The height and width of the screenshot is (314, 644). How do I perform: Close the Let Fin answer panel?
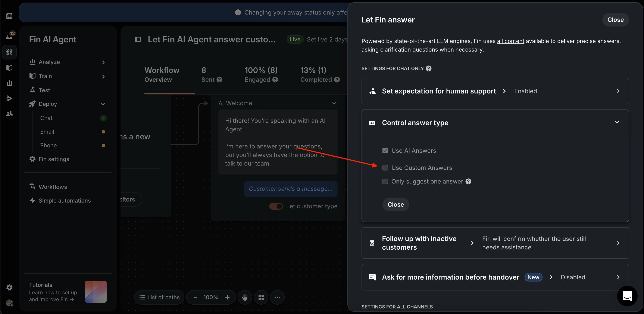[616, 19]
